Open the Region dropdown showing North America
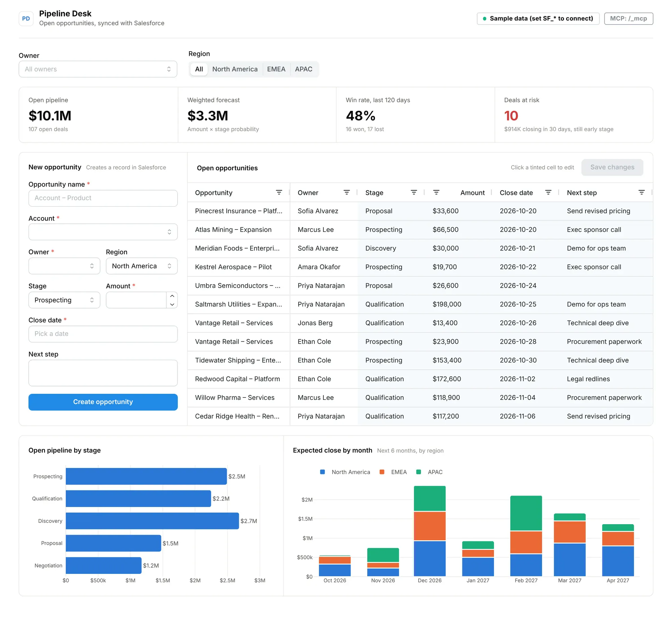The width and height of the screenshot is (672, 628). [x=142, y=266]
